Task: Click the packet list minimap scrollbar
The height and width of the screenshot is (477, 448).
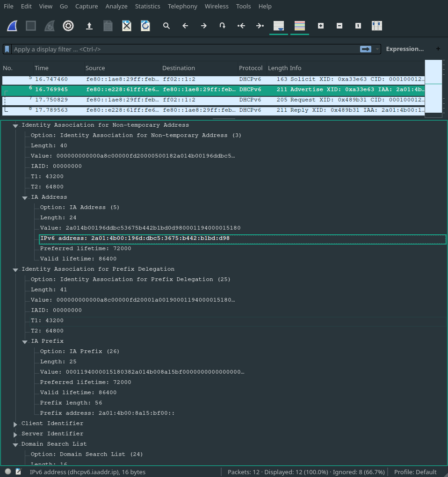Action: (x=434, y=88)
